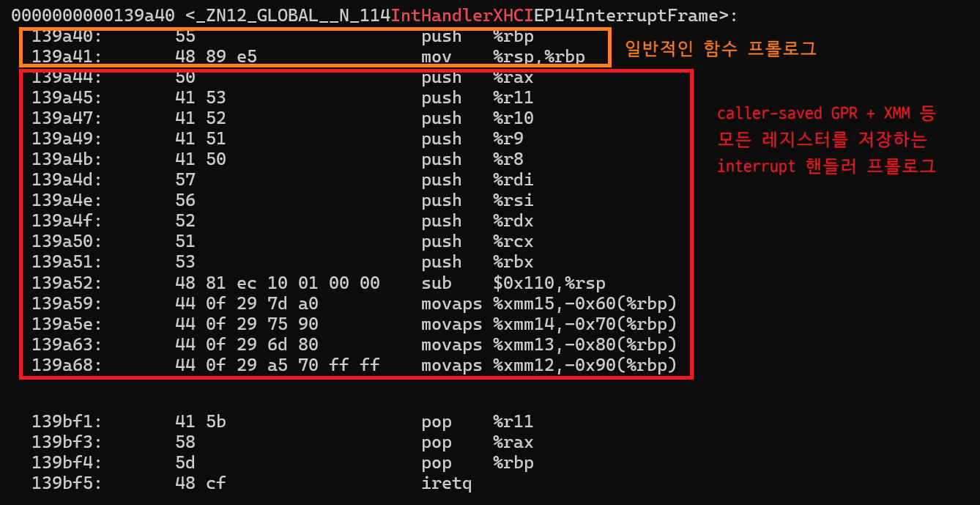Click the IntHandlerXHCI function symbol header
Viewport: 980px width, 505px height.
[374, 15]
